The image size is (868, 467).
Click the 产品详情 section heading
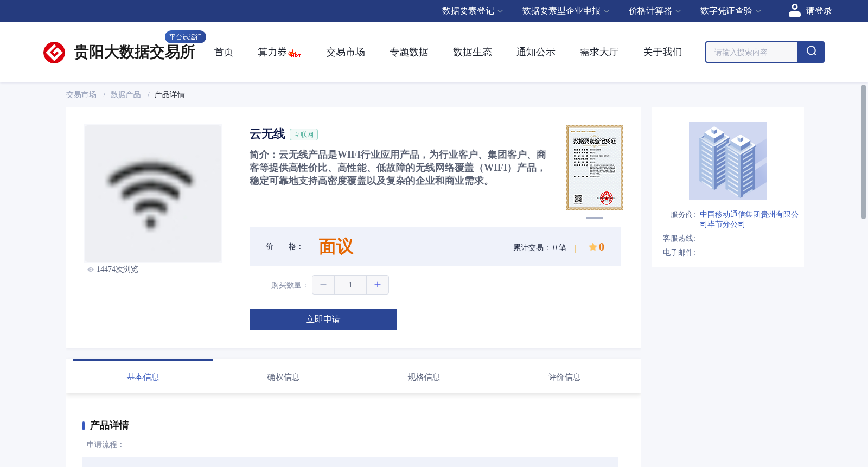pos(109,425)
